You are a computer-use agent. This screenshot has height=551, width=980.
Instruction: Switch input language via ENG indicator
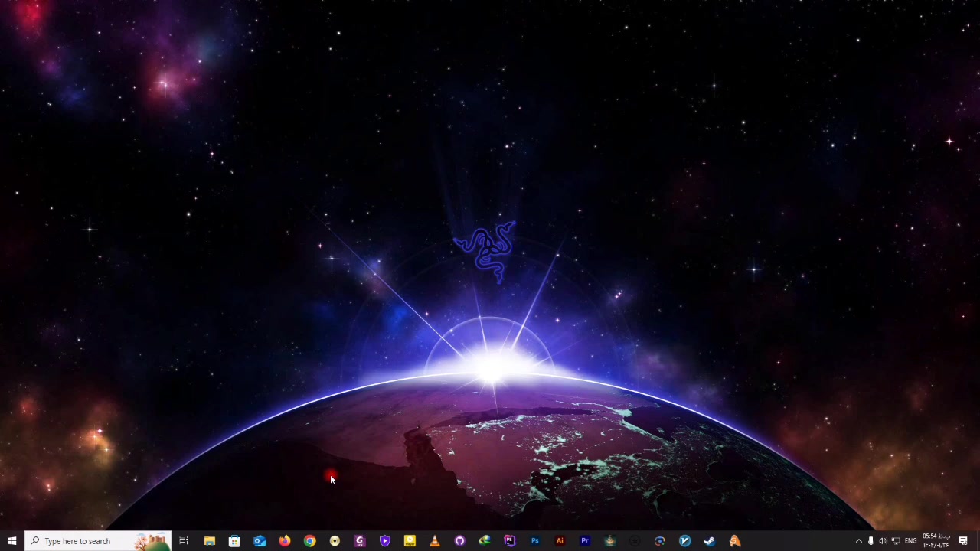(x=911, y=541)
